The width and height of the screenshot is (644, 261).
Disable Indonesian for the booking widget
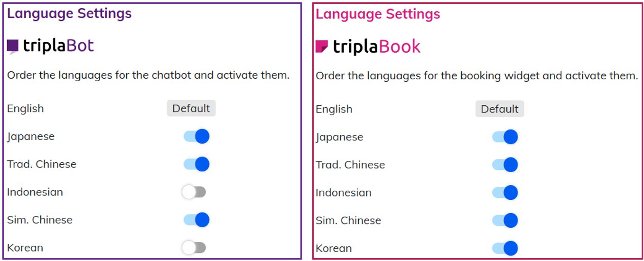(x=504, y=193)
